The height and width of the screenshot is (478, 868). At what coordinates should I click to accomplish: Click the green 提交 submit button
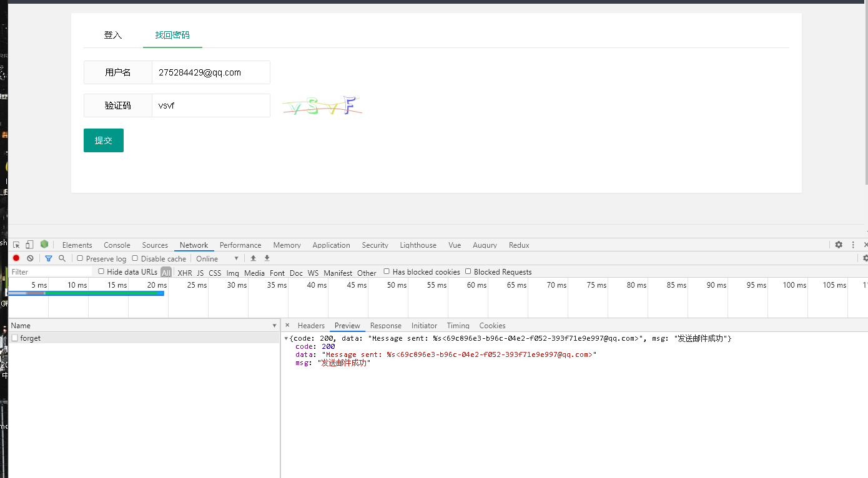tap(104, 140)
